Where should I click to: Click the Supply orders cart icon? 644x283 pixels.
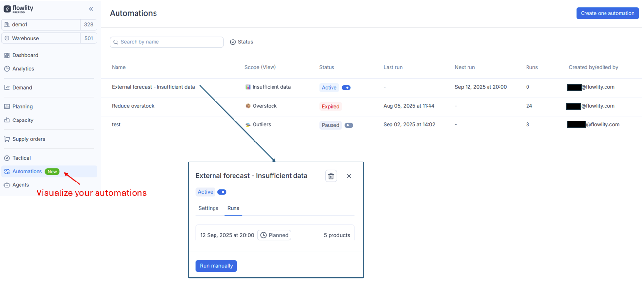click(x=7, y=139)
